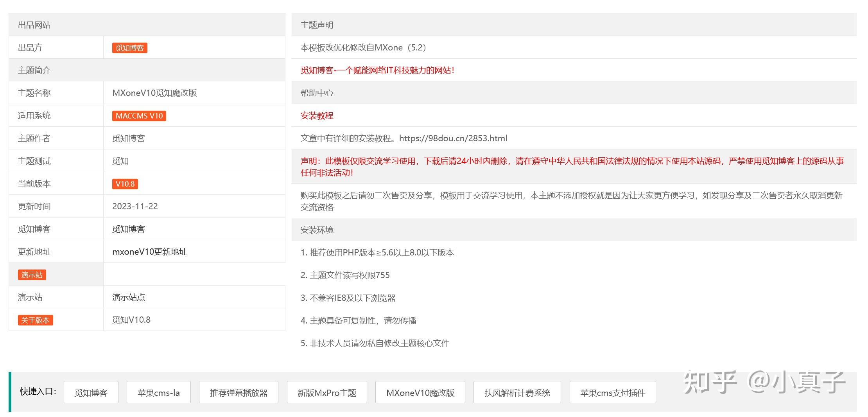Open the 演示站点 demo site link

click(127, 297)
